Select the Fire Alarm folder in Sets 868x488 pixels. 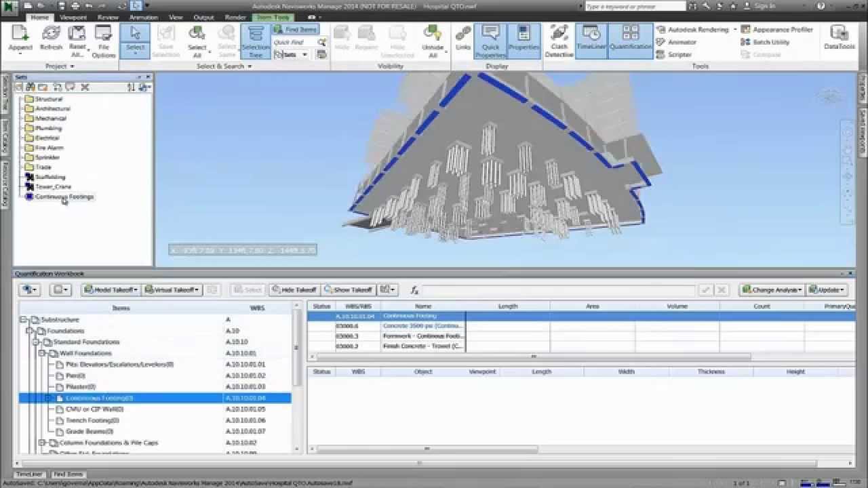coord(49,148)
